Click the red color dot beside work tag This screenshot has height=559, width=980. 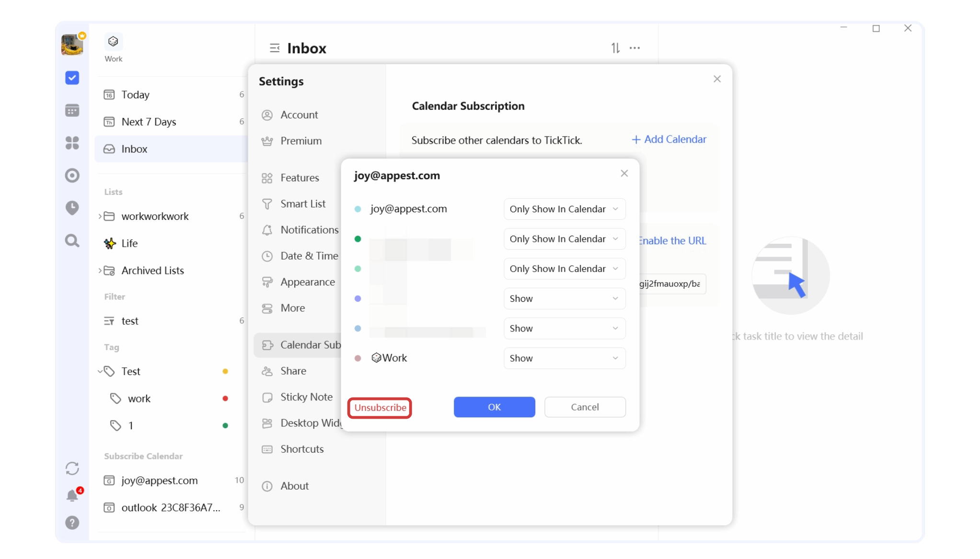225,398
